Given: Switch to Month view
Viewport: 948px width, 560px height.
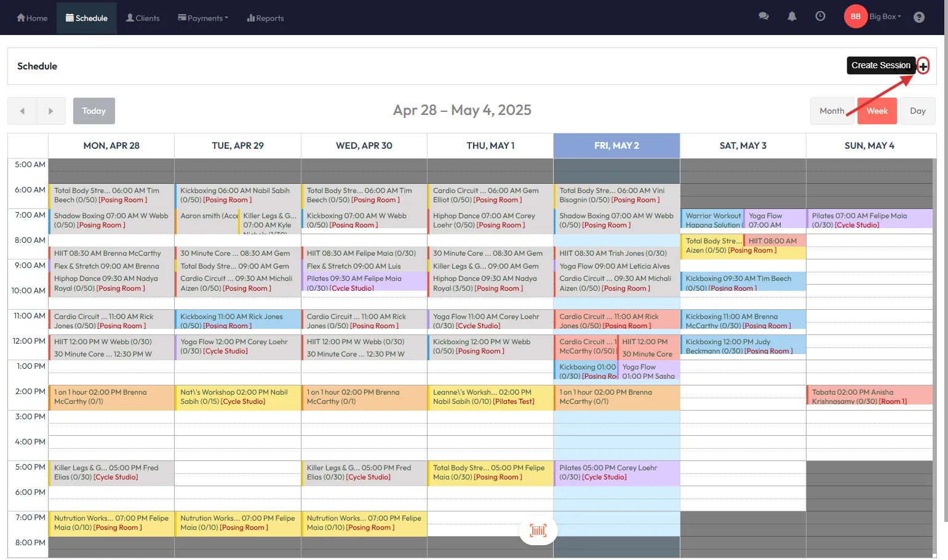Looking at the screenshot, I should click(x=831, y=111).
